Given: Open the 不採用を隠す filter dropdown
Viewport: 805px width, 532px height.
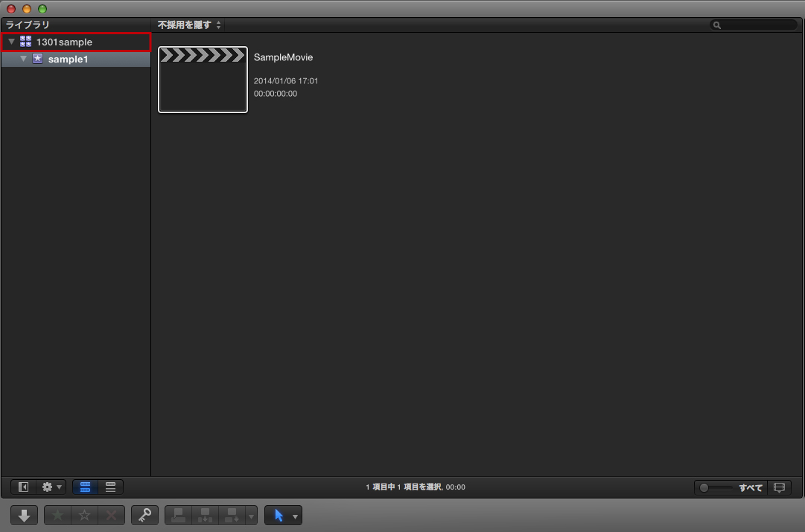Looking at the screenshot, I should click(190, 25).
